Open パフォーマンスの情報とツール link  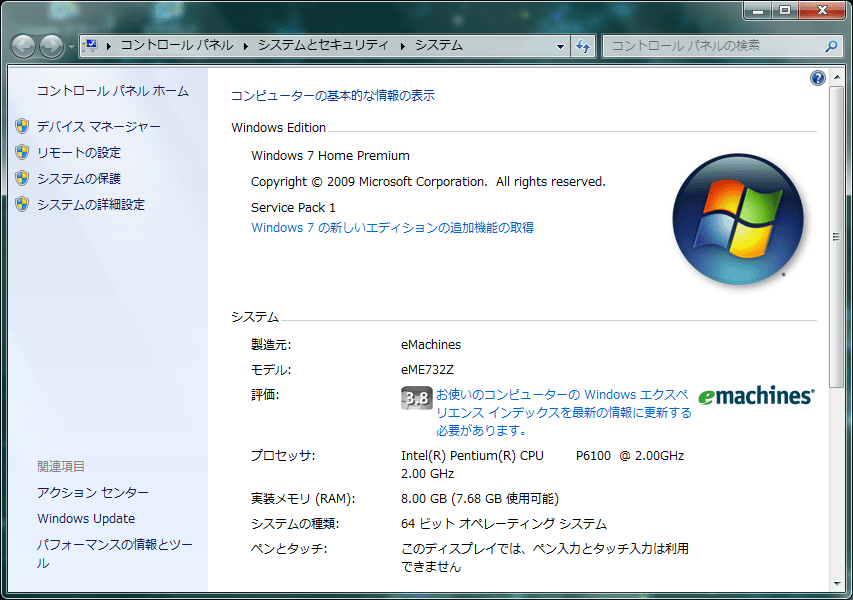point(114,554)
